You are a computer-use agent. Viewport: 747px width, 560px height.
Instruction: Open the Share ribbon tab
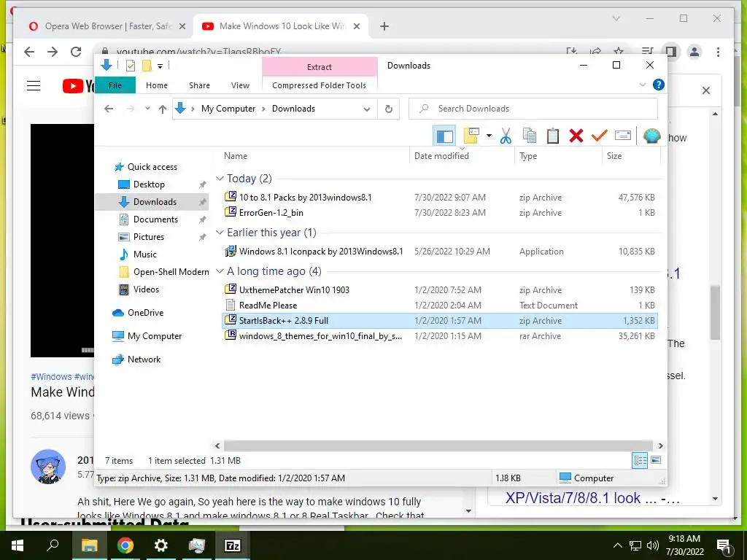point(199,85)
